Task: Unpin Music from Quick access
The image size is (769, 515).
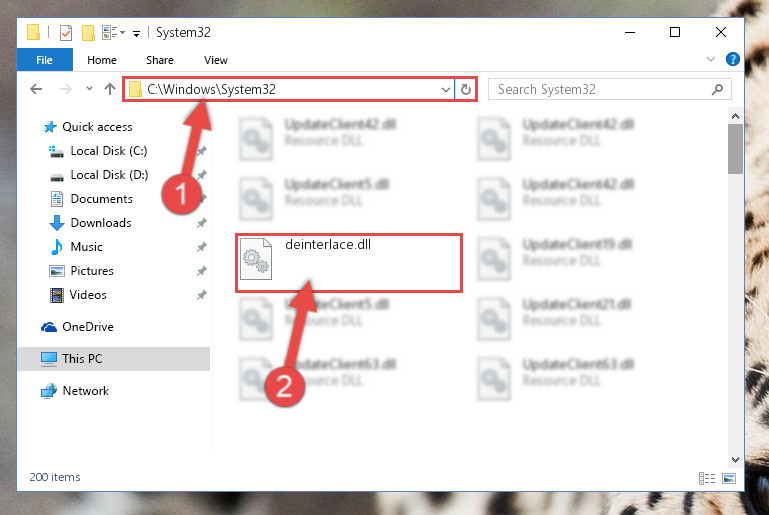Action: click(x=202, y=247)
